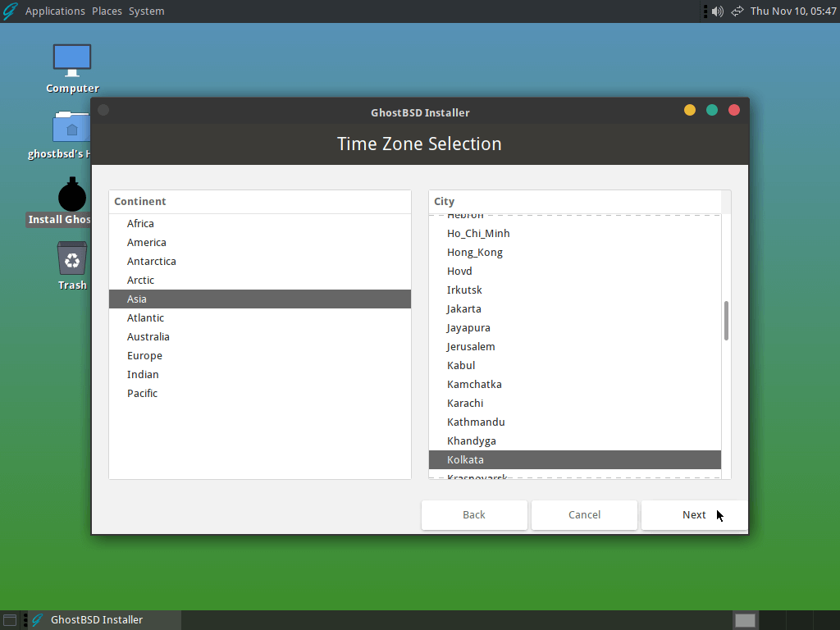Select Australia continent
Screen dimensions: 840x630
click(260, 336)
